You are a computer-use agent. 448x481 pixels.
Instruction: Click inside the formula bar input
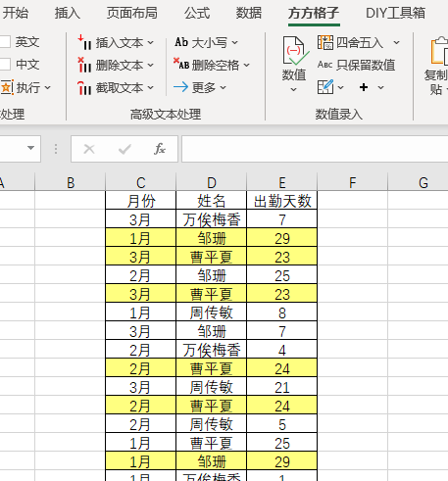(315, 149)
